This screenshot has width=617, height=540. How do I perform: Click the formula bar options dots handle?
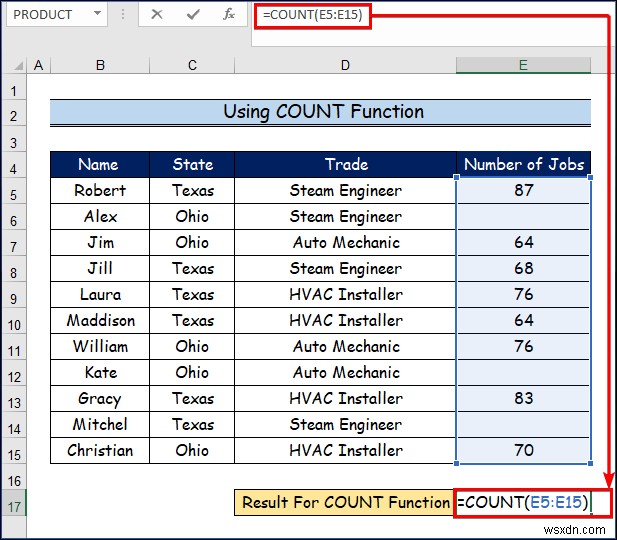[123, 15]
